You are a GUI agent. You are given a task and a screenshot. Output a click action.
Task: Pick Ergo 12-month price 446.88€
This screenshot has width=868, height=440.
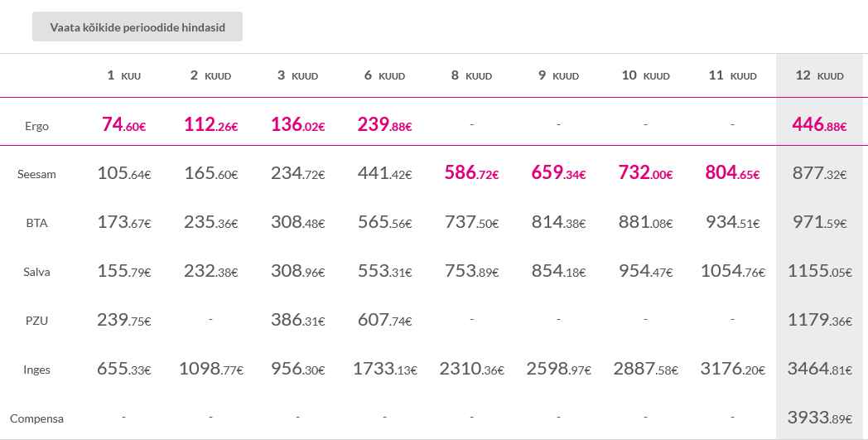(x=819, y=125)
